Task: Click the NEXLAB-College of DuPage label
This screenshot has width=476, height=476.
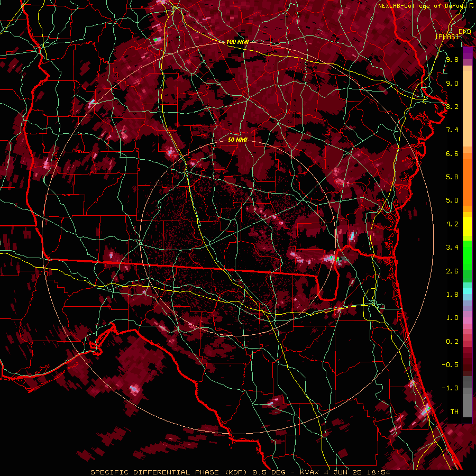Action: (x=422, y=6)
